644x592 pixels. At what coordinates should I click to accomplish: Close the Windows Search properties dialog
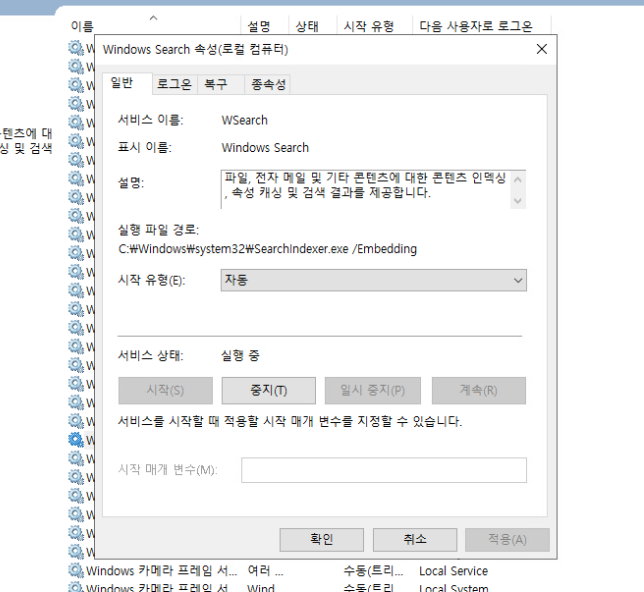coord(542,49)
